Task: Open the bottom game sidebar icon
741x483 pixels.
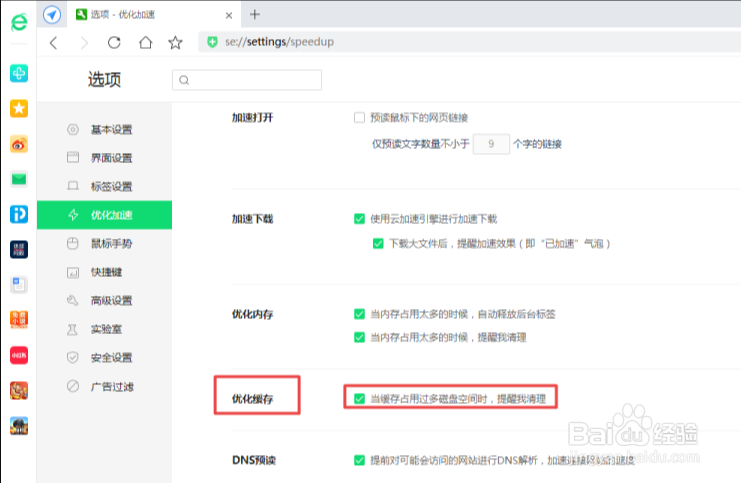Action: click(19, 426)
